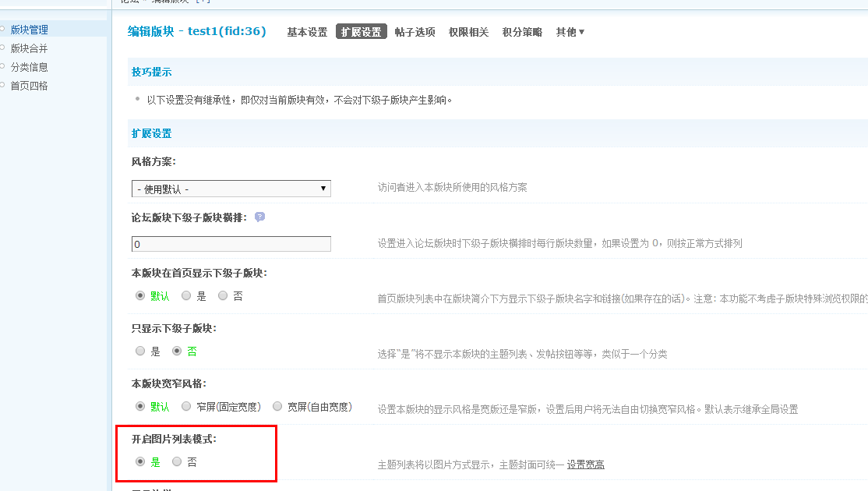Click the 下级子版块横排 number input field
868x491 pixels.
click(231, 244)
